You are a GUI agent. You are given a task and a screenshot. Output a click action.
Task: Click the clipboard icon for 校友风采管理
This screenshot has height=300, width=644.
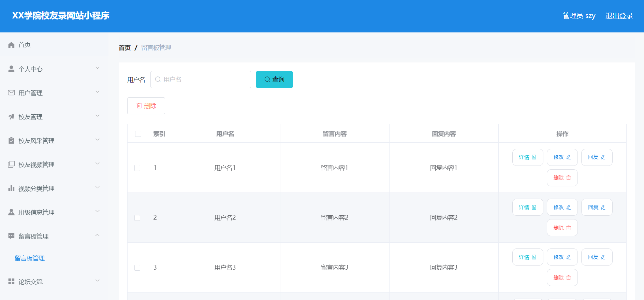11,141
